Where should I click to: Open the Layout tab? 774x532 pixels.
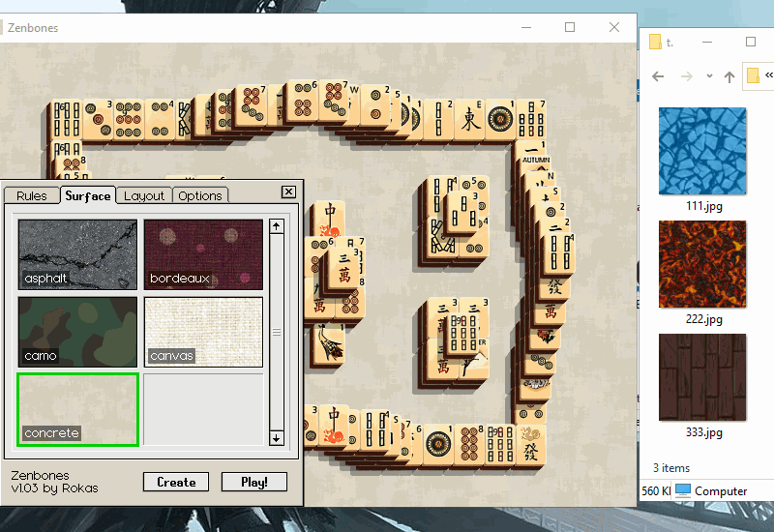[x=144, y=195]
